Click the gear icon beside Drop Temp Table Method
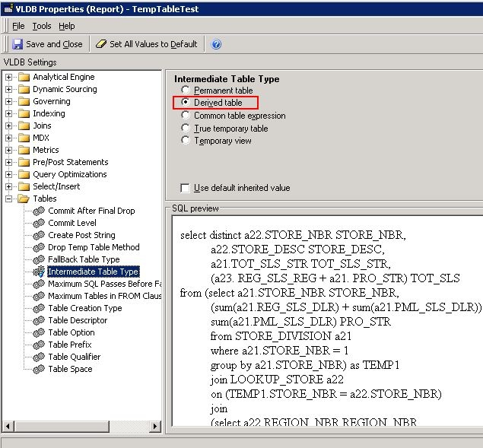Image resolution: width=483 pixels, height=448 pixels. pyautogui.click(x=39, y=247)
